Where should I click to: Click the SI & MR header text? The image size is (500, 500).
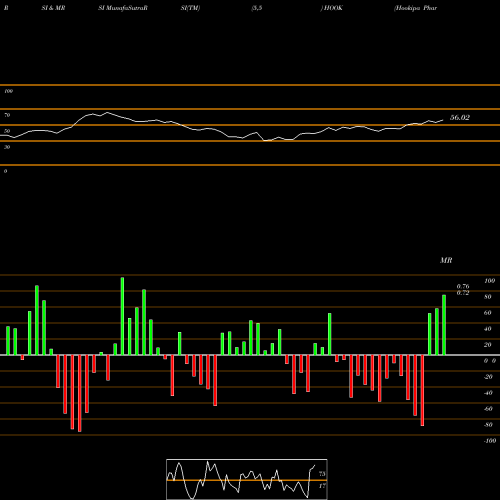(53, 8)
